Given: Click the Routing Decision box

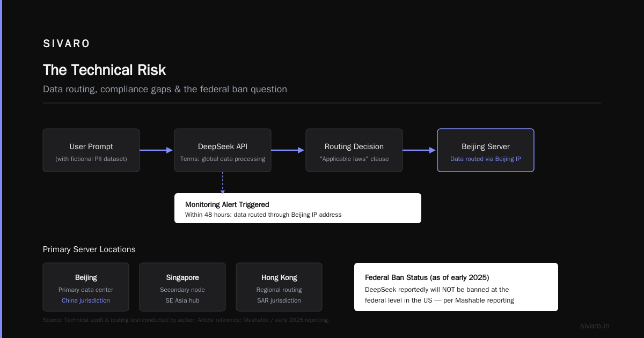Looking at the screenshot, I should tap(354, 150).
